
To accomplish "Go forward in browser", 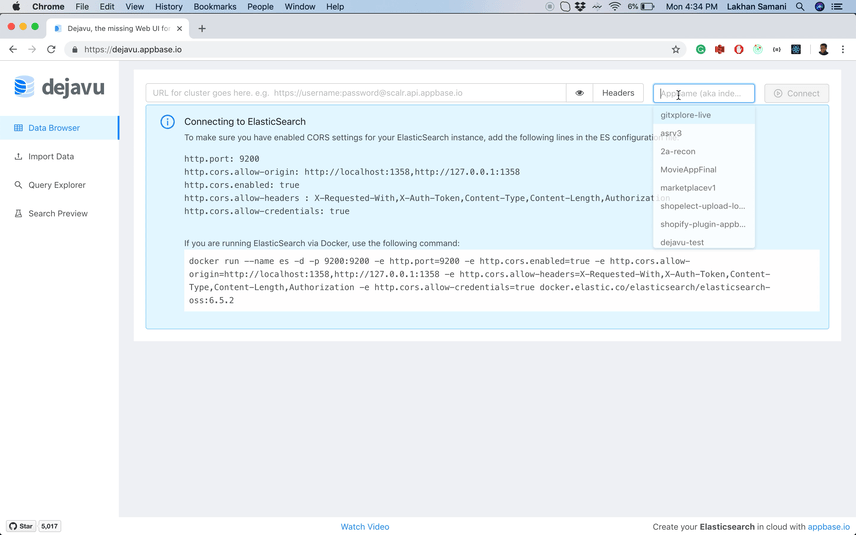I will click(x=32, y=49).
